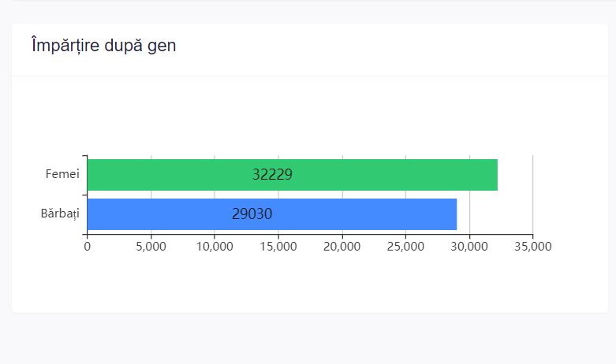Click the right end of the Bărbați bar

(x=454, y=214)
